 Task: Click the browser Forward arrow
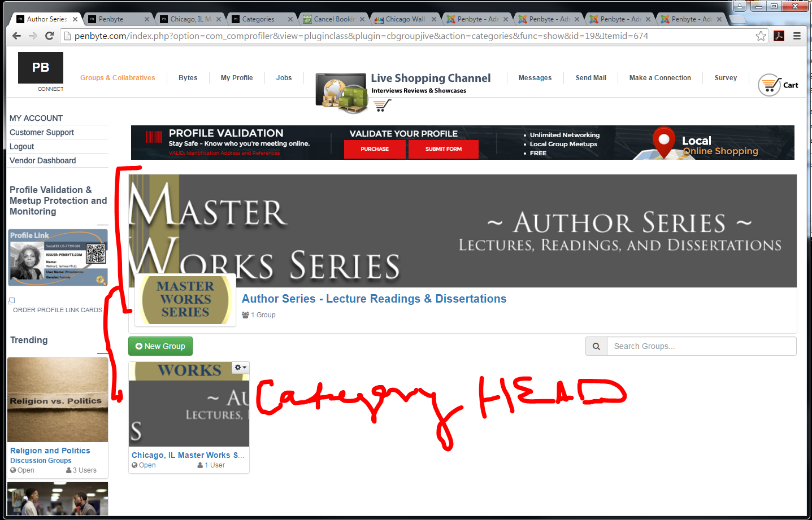point(33,36)
